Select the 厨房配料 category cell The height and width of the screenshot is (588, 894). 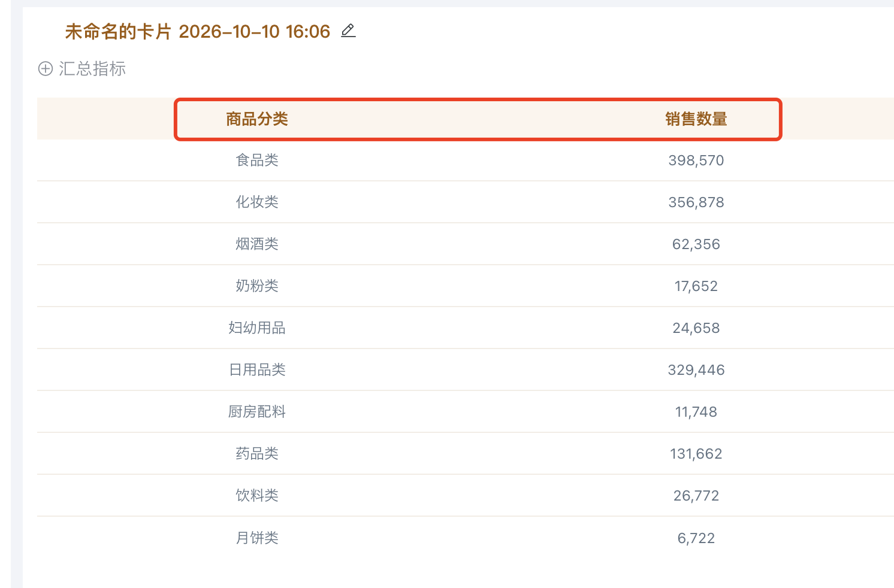point(257,412)
